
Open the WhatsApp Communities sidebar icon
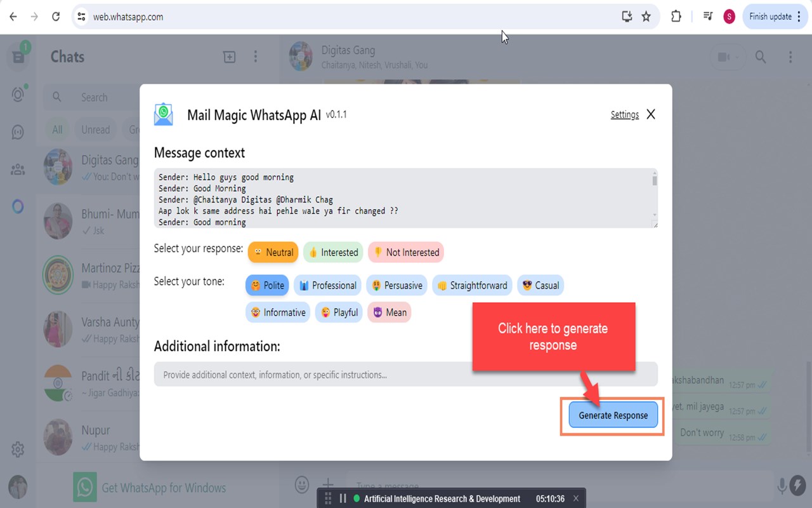tap(18, 170)
